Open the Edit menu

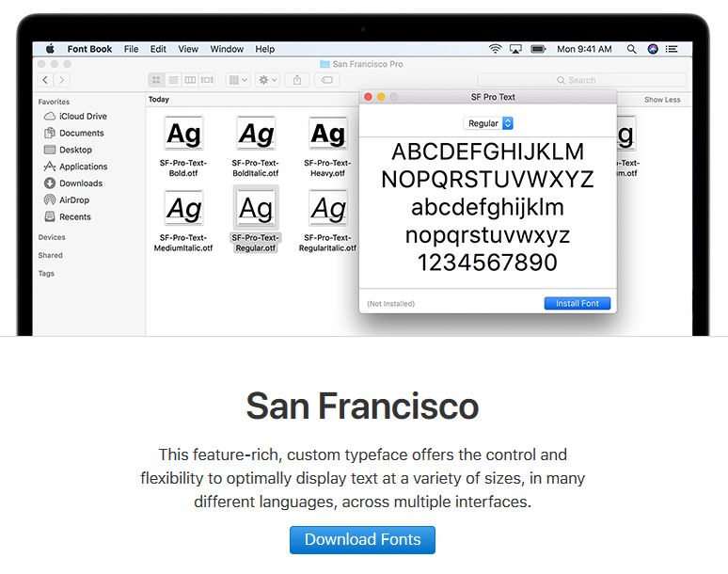click(x=158, y=49)
